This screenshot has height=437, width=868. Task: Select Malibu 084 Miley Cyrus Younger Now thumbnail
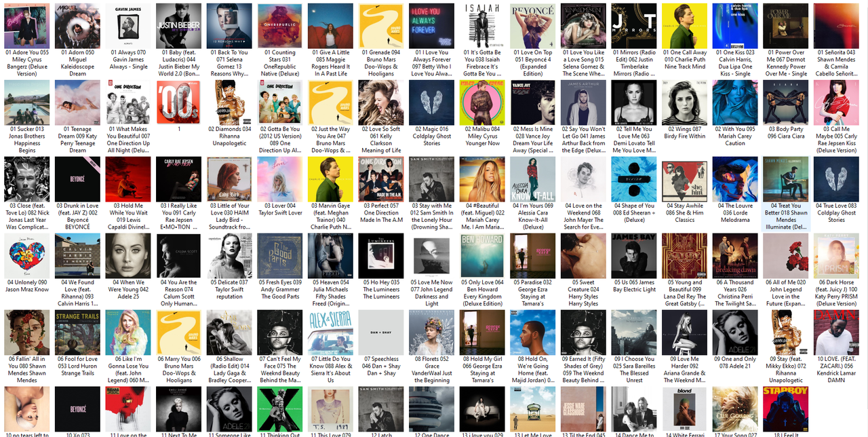482,102
